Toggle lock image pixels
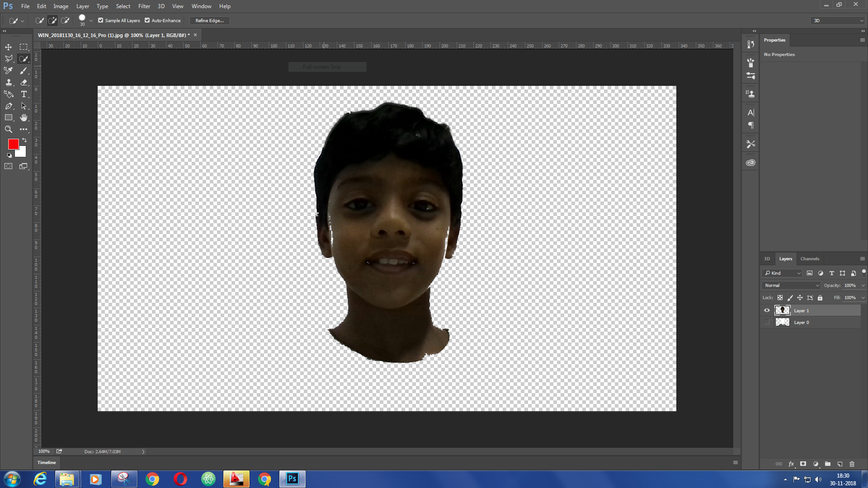 click(x=790, y=298)
